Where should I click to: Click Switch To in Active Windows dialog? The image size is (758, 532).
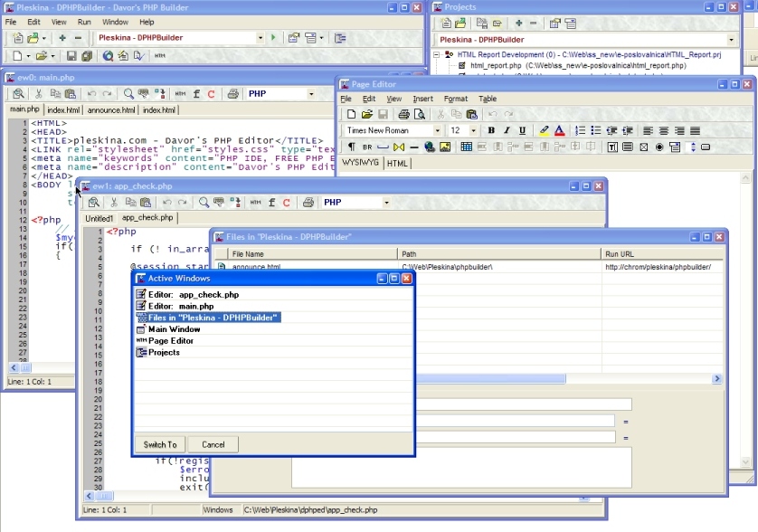tap(160, 444)
